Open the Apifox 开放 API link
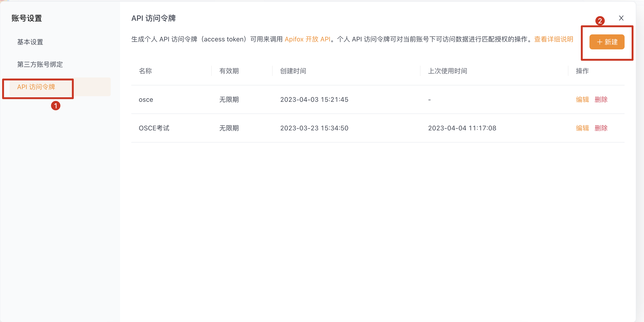The width and height of the screenshot is (644, 322). [x=307, y=39]
